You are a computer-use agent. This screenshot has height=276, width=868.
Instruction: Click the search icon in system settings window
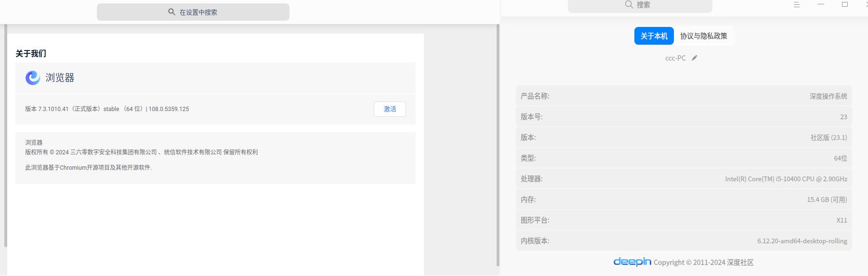pos(629,4)
